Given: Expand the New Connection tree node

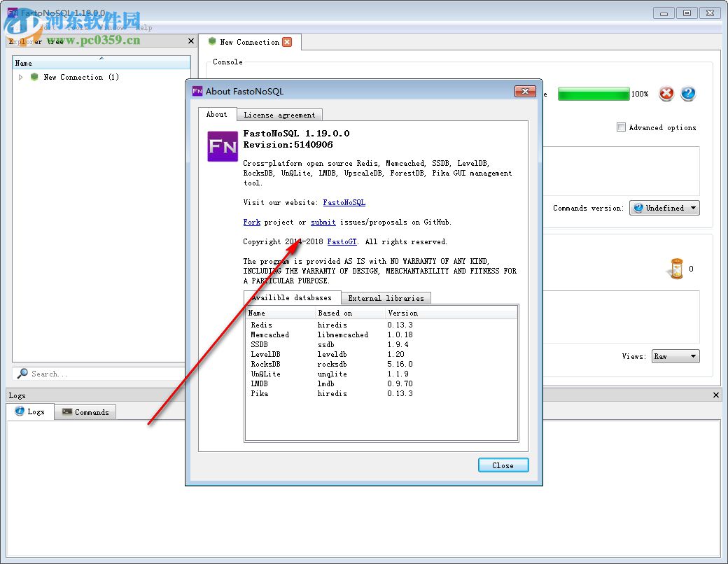Looking at the screenshot, I should [20, 77].
